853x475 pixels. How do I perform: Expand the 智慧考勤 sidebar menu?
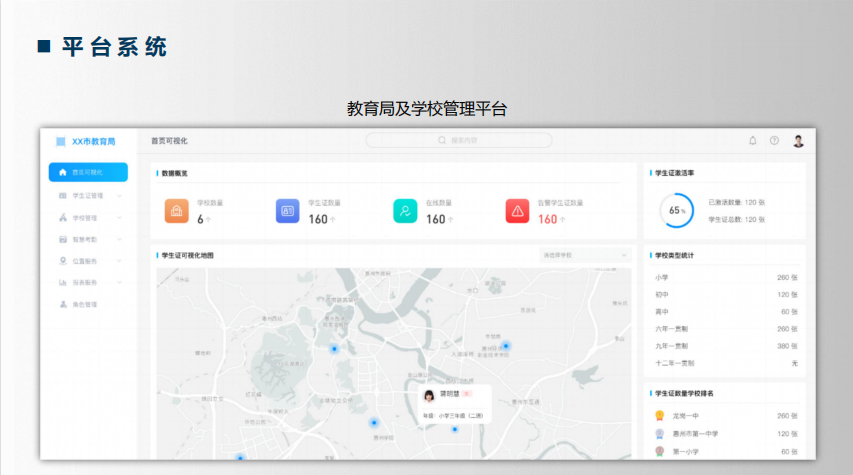tap(88, 239)
